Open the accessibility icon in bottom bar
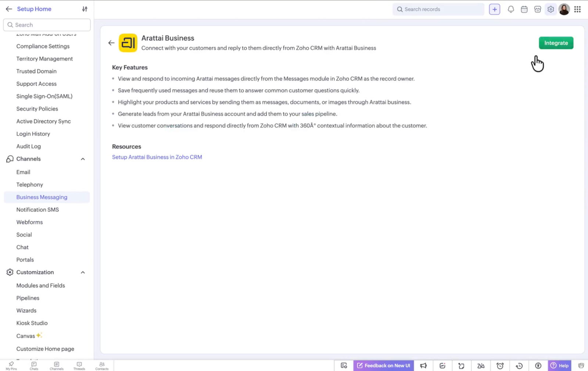The height and width of the screenshot is (371, 588). pyautogui.click(x=538, y=365)
